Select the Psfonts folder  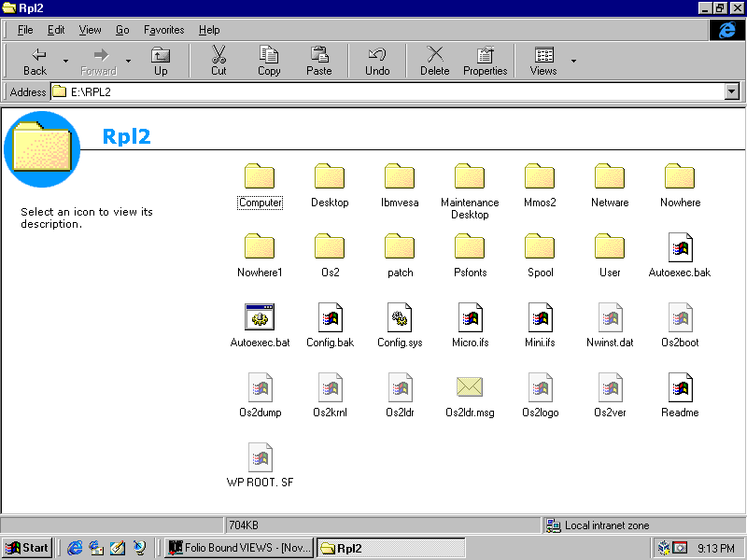click(x=470, y=256)
